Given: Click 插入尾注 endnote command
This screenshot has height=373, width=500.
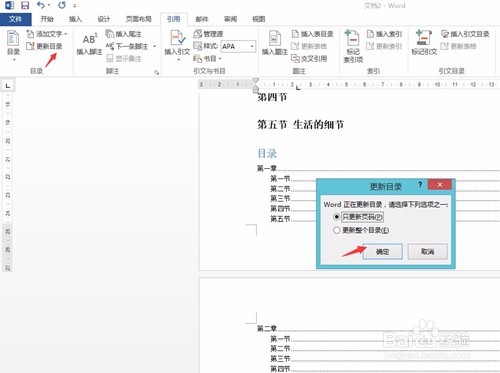Looking at the screenshot, I should (x=124, y=34).
